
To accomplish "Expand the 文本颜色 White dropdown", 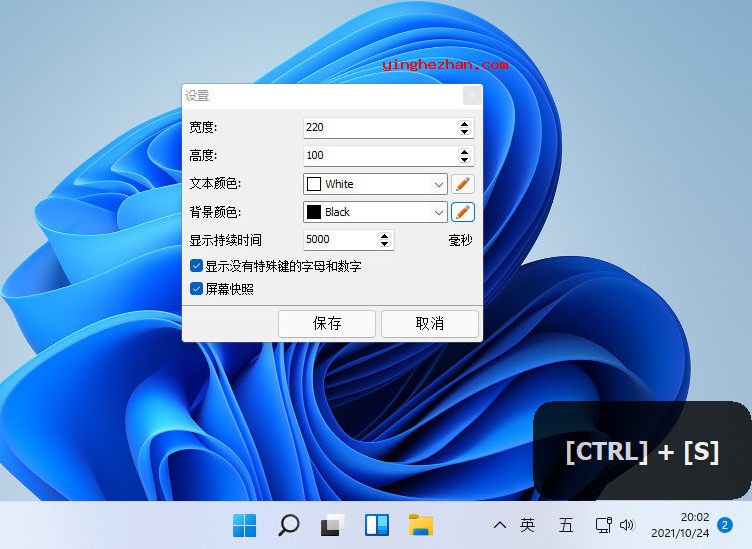I will (x=438, y=185).
